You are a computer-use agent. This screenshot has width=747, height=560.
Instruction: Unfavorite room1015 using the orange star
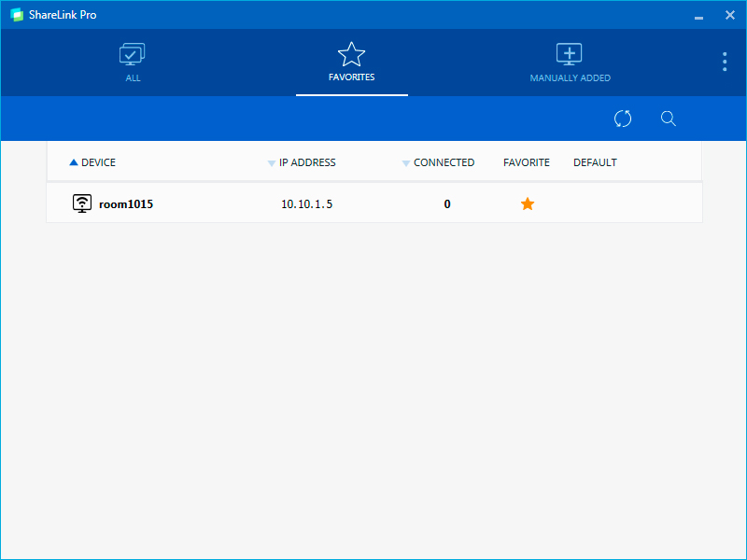pos(528,203)
